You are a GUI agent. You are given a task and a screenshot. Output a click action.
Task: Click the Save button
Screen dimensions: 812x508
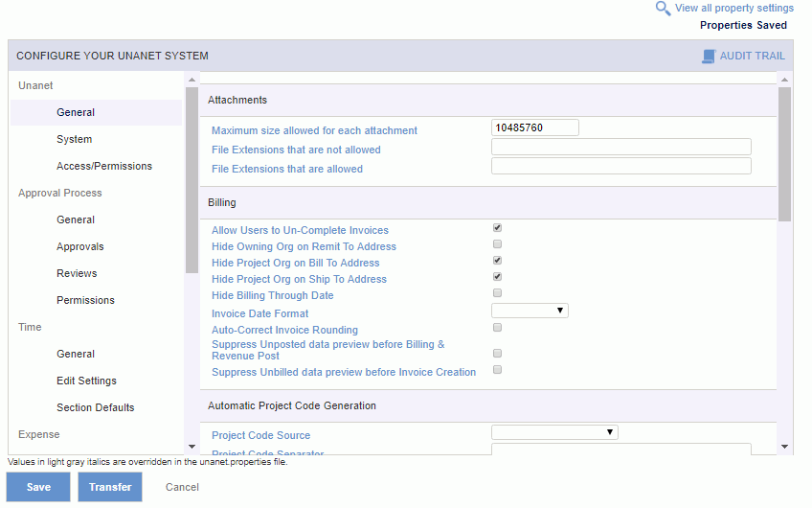38,487
